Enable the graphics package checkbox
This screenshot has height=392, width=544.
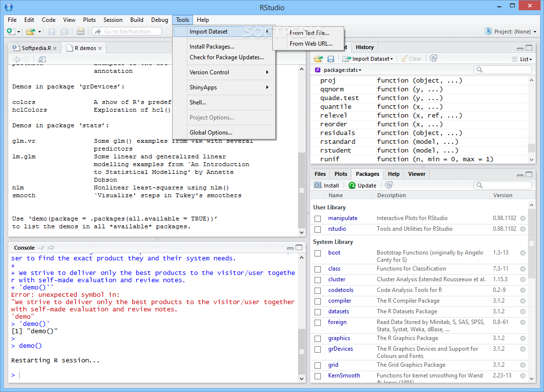[318, 339]
